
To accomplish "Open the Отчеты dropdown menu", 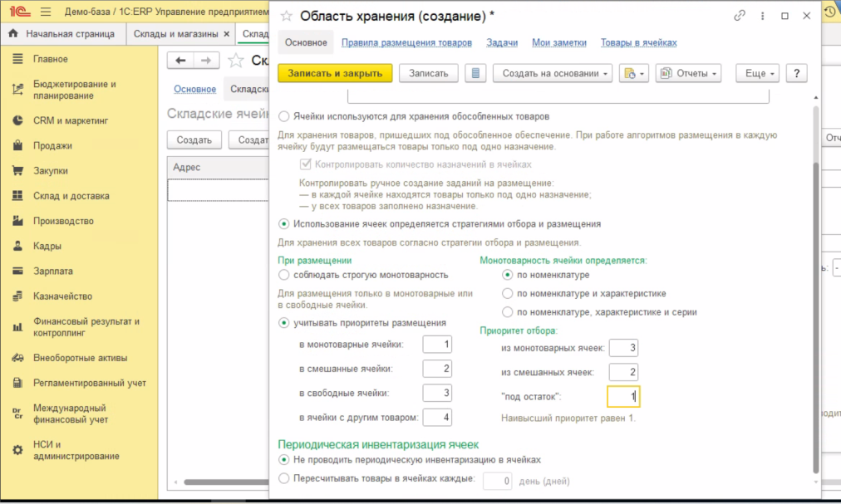I will click(688, 73).
